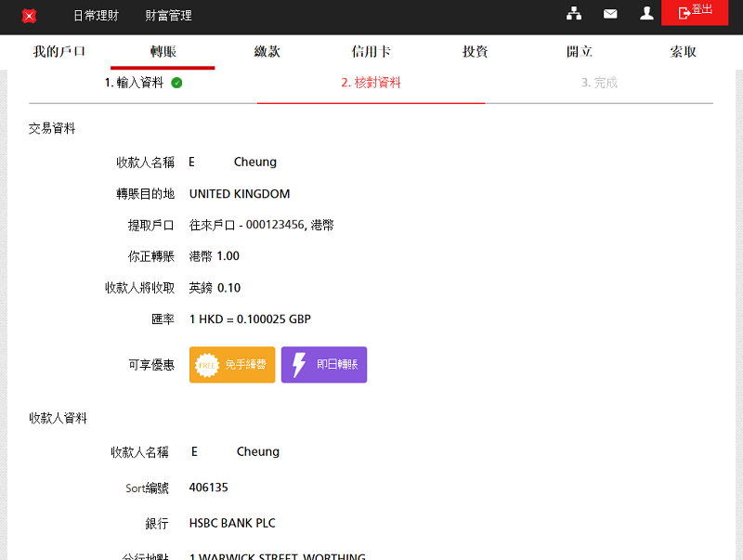The height and width of the screenshot is (560, 743).
Task: Open the 財富管理 menu
Action: (169, 16)
